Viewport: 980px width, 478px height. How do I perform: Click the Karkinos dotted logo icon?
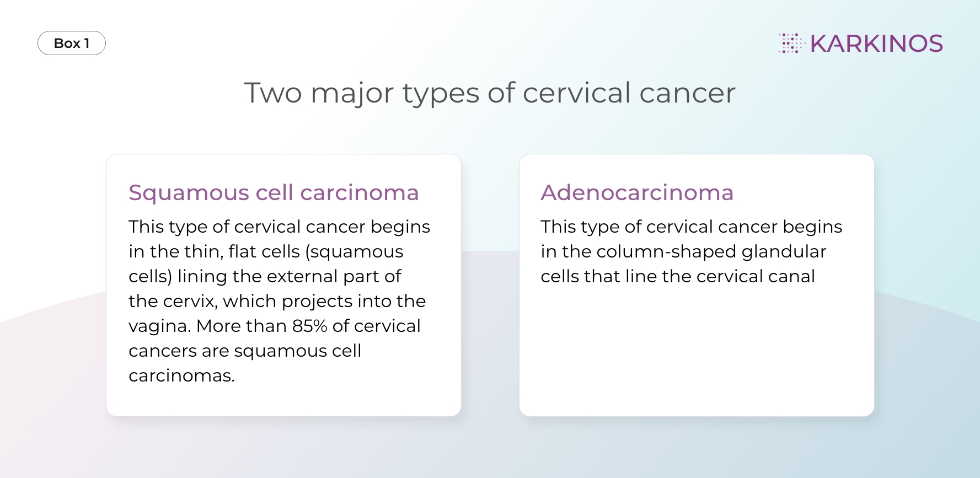[x=792, y=43]
